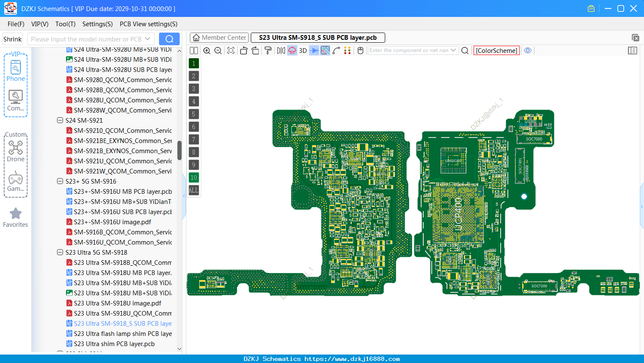Screen dimensions: 644x363
Task: Switch to 3D view
Action: point(303,50)
